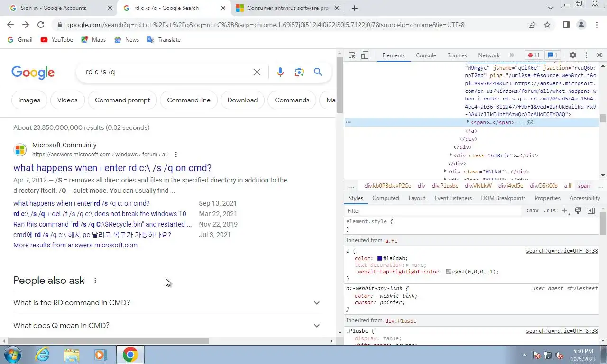Open the browser side panel
Image resolution: width=607 pixels, height=364 pixels.
click(566, 25)
